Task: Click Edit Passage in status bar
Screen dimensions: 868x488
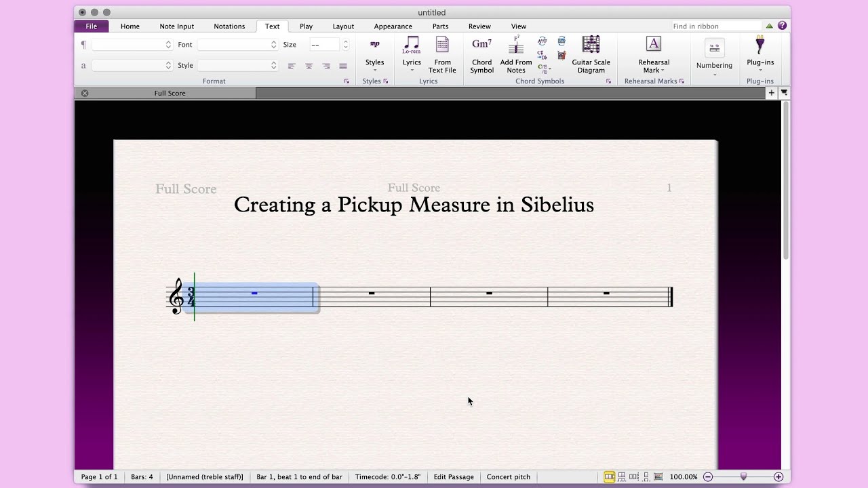Action: tap(454, 477)
